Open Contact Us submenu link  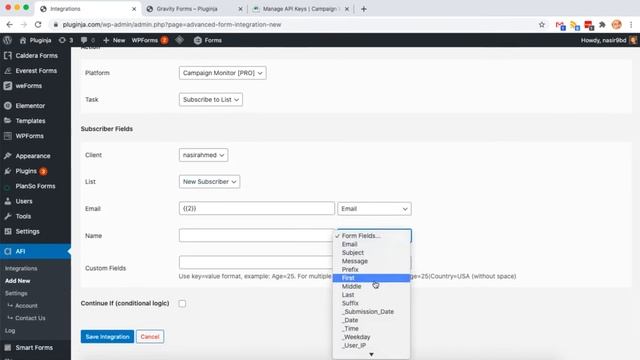coord(30,318)
